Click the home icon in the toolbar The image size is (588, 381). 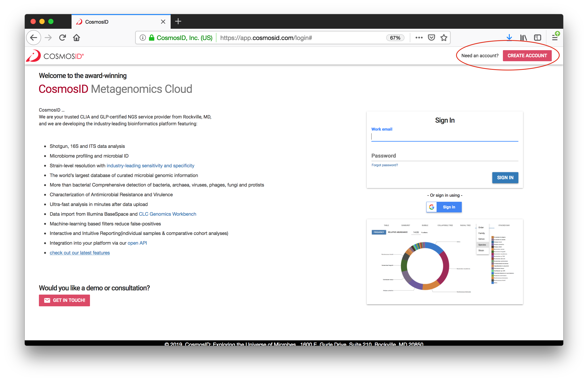[x=76, y=38]
